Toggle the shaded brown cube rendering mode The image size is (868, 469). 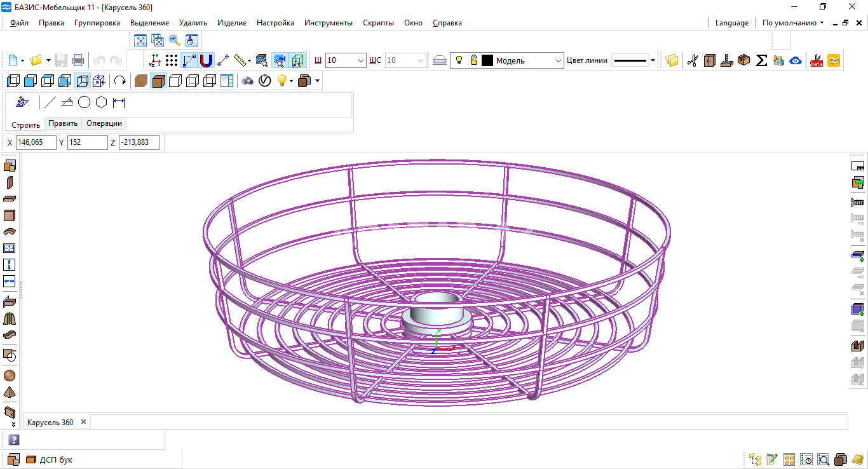(159, 81)
